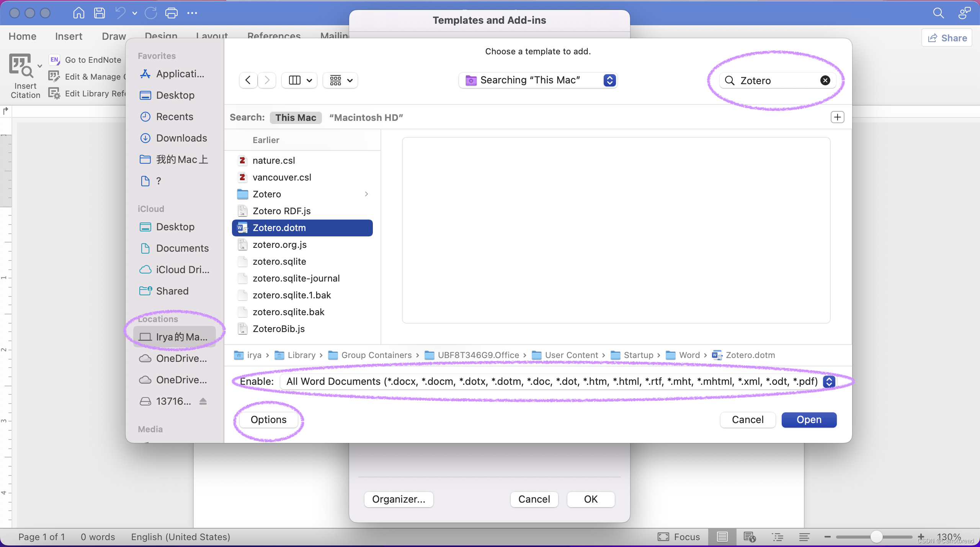This screenshot has width=980, height=547.
Task: Click Edit & Manage Citations icon
Action: [54, 77]
